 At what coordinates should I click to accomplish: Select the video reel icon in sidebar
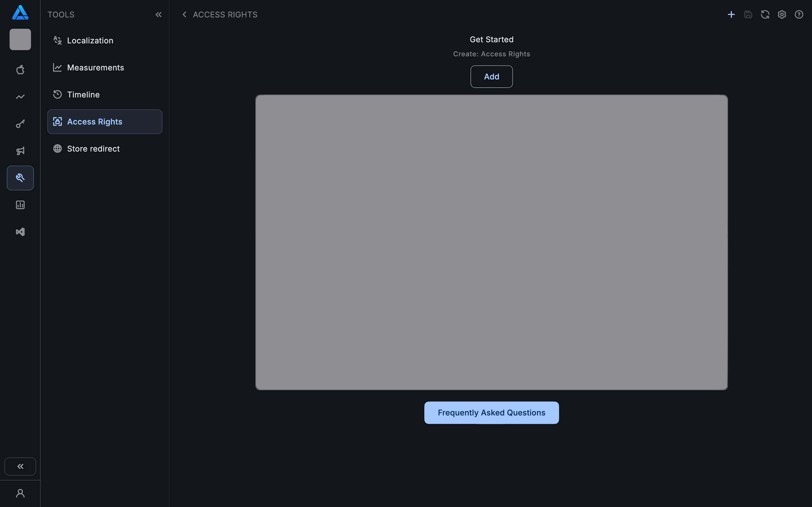[20, 231]
